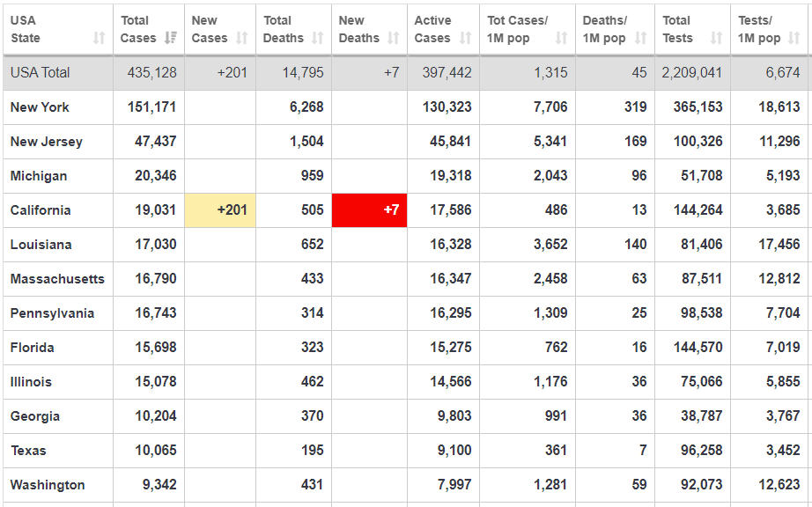Select the New York state row label

[x=40, y=107]
